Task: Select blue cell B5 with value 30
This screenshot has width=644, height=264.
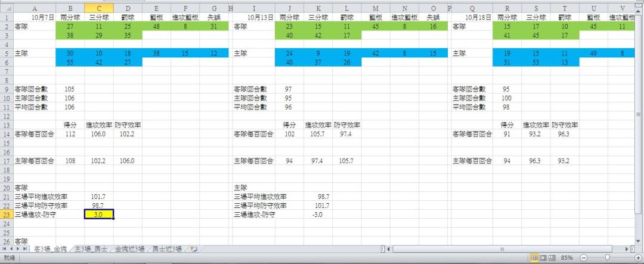Action: click(70, 53)
